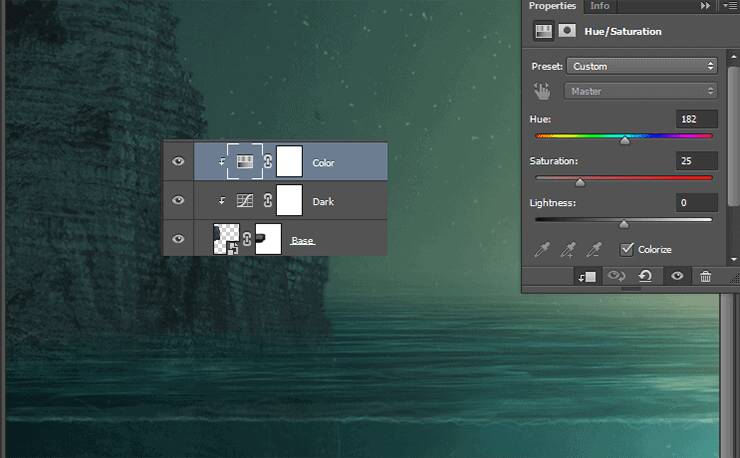This screenshot has height=458, width=740.
Task: Select the layer mask icon in Properties header
Action: click(x=567, y=31)
